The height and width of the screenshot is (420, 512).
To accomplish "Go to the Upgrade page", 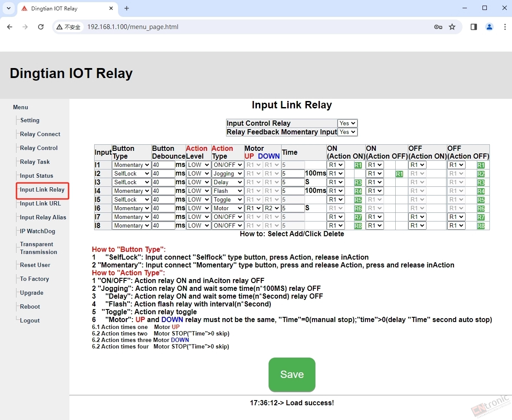I will pyautogui.click(x=32, y=293).
